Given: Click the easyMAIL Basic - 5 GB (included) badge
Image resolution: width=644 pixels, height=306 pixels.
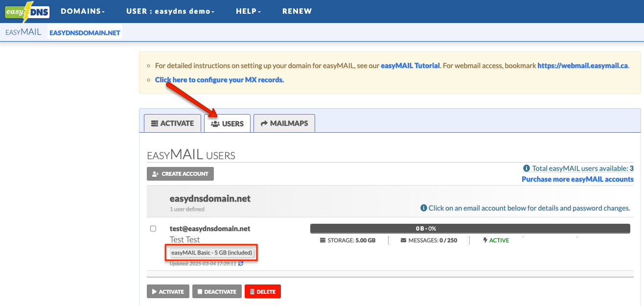Looking at the screenshot, I should click(x=211, y=253).
